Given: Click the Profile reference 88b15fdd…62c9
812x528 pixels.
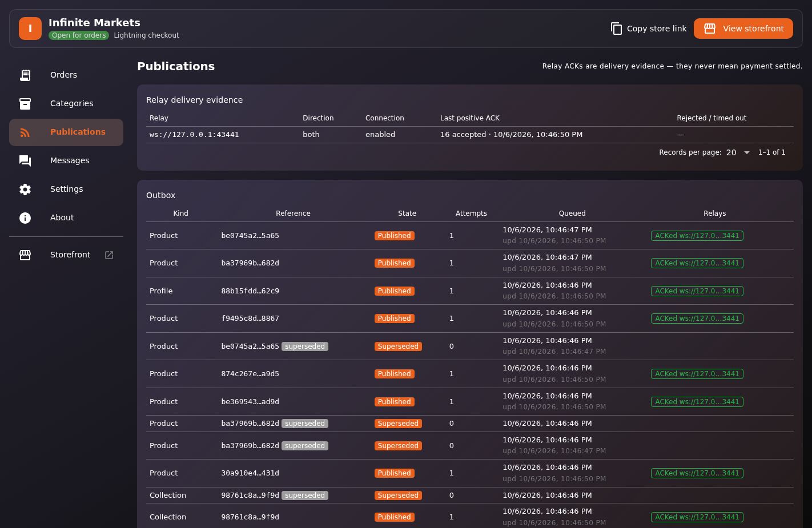Looking at the screenshot, I should tap(250, 291).
